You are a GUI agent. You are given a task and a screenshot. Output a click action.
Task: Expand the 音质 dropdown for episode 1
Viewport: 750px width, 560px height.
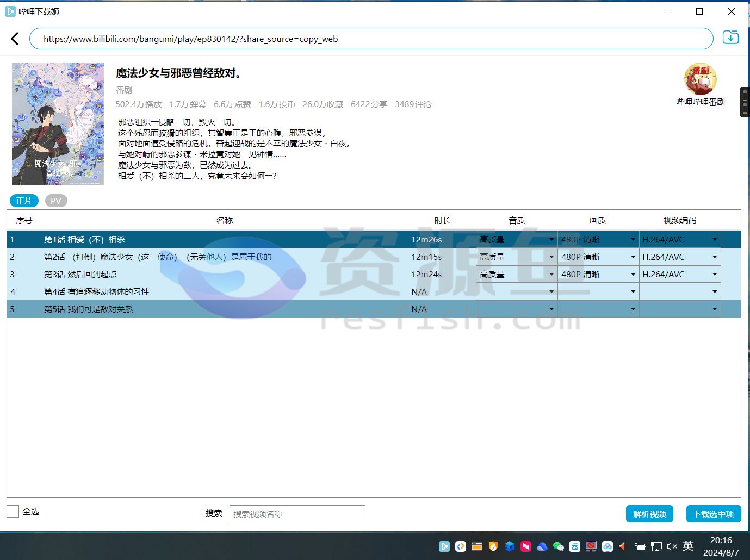click(517, 239)
